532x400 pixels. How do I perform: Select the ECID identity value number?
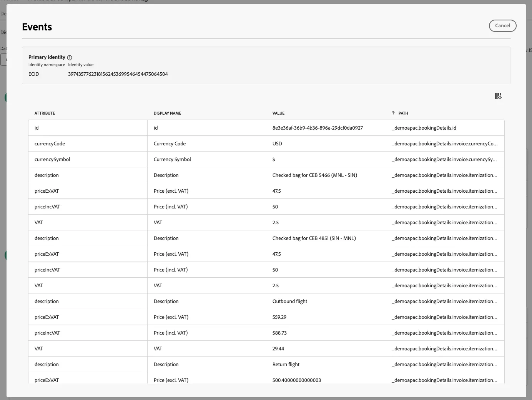[118, 74]
